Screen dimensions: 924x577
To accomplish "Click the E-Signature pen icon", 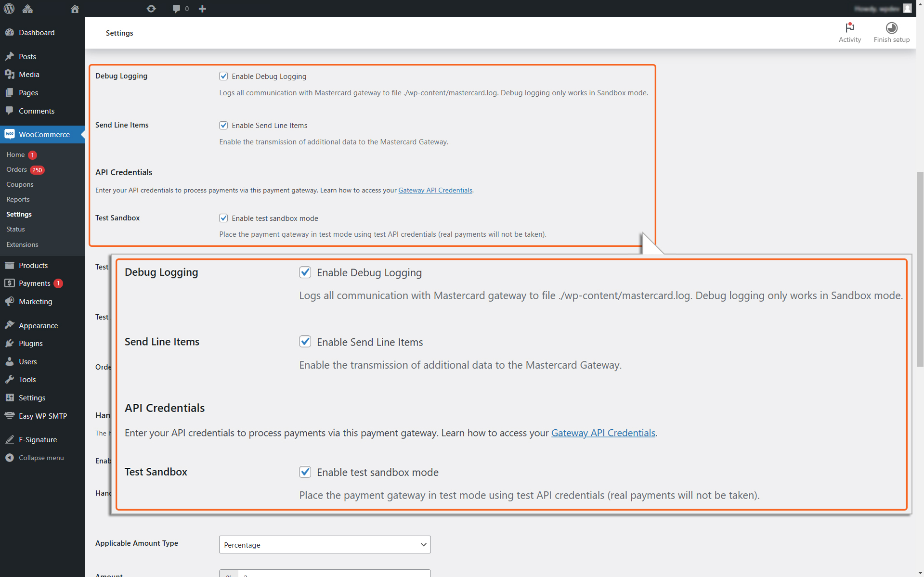I will (x=10, y=439).
